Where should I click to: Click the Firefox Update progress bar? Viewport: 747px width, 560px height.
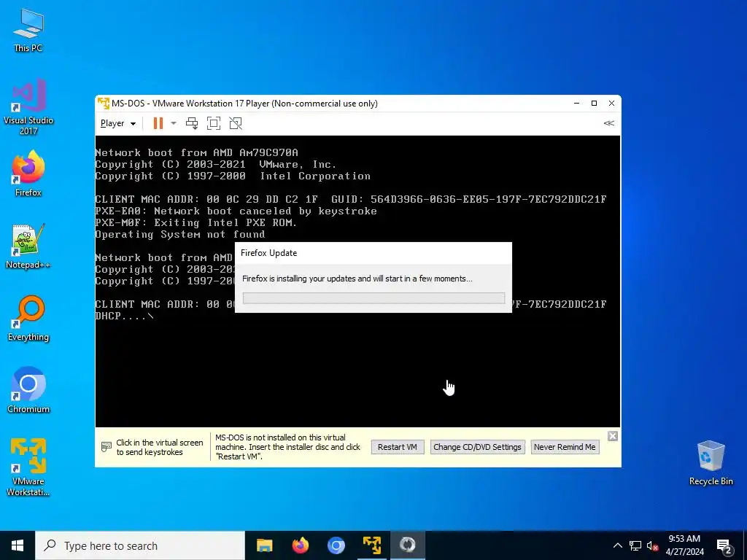pyautogui.click(x=373, y=298)
